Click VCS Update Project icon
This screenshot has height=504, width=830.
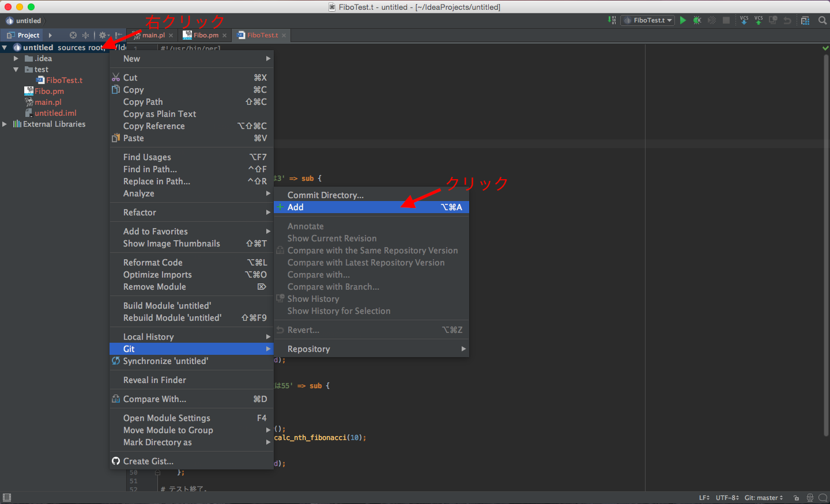point(744,20)
